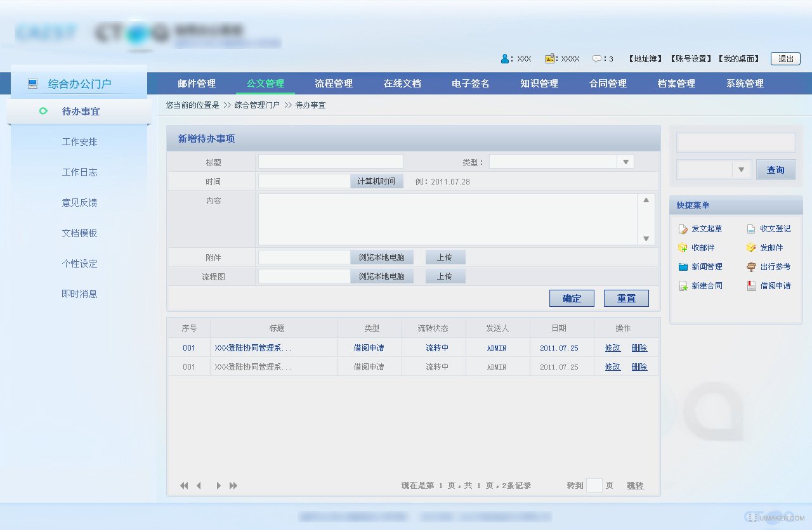
Task: Go to next page arrow icon
Action: (219, 486)
